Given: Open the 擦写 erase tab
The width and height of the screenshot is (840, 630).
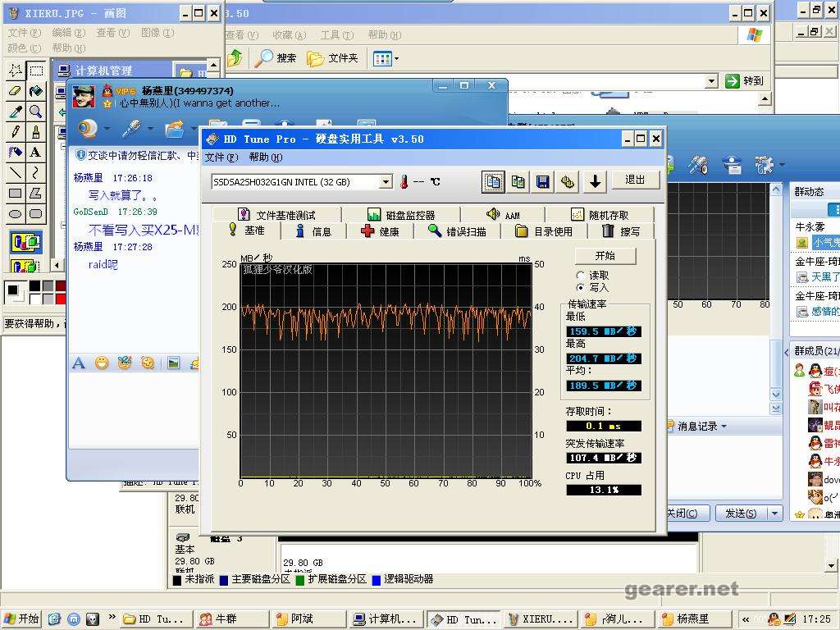Looking at the screenshot, I should (622, 231).
